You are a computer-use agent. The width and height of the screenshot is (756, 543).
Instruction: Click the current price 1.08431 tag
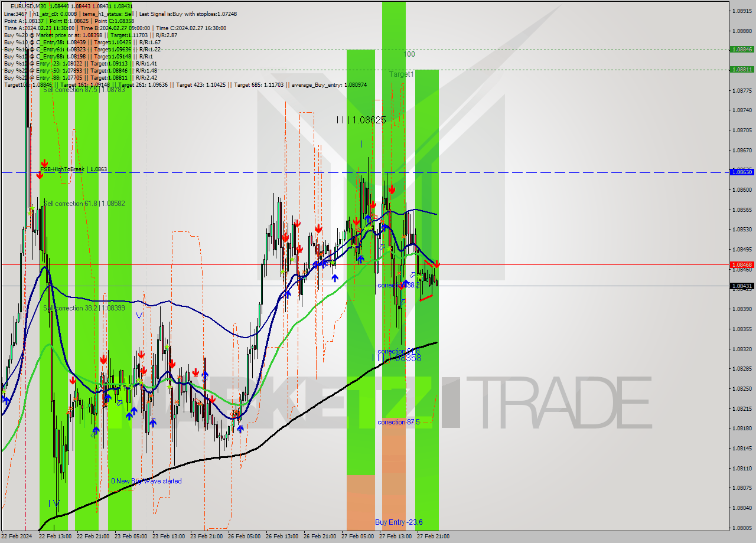click(x=742, y=286)
